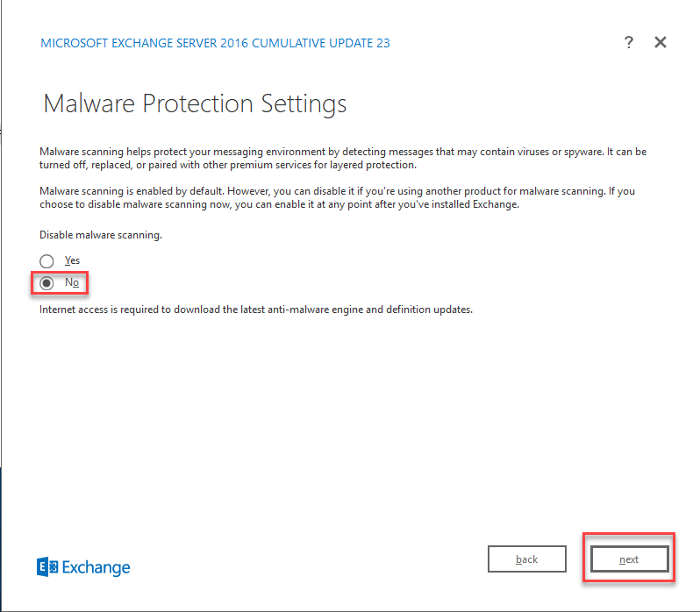Close the Exchange setup wizard window
Screen dimensions: 700x612
coord(661,43)
